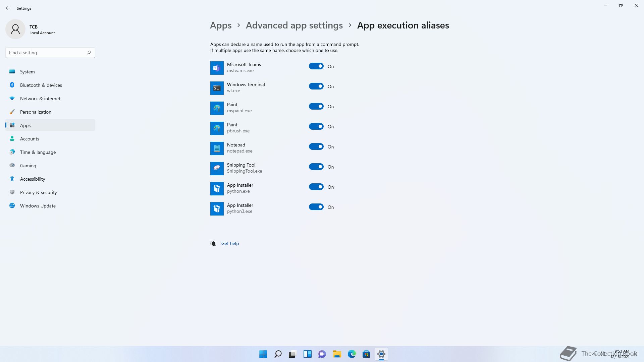Viewport: 644px width, 362px height.
Task: Go to Network & internet settings
Action: [x=50, y=99]
